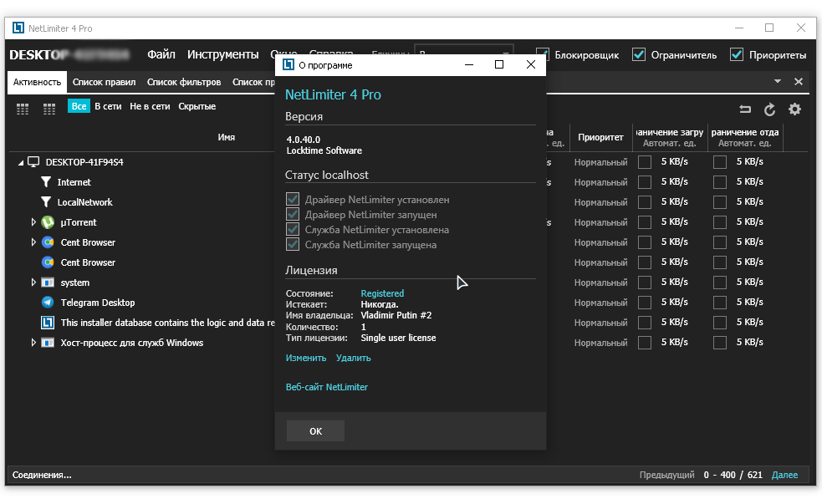Click the funnel icon of the Internet filter
The height and width of the screenshot is (504, 822).
(x=46, y=182)
